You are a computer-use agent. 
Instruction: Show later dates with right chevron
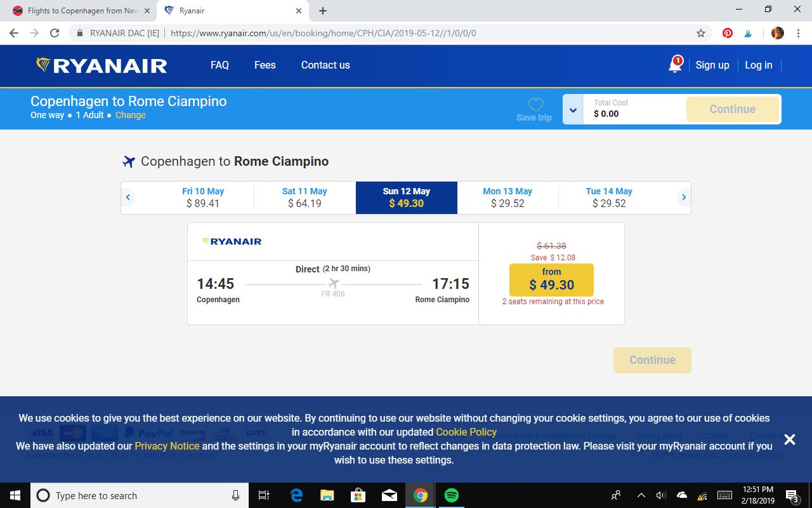tap(684, 197)
